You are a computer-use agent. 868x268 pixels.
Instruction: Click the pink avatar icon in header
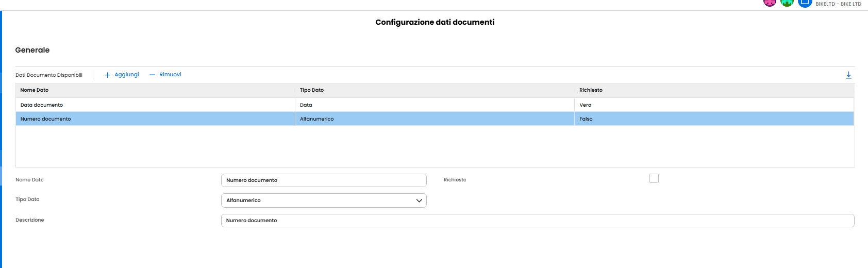(x=770, y=3)
